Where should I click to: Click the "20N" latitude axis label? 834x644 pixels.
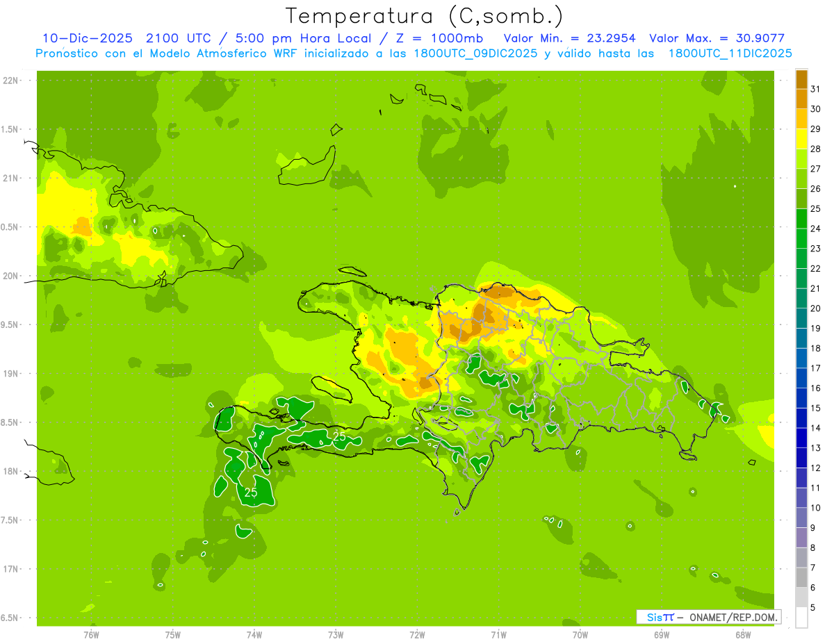point(10,276)
